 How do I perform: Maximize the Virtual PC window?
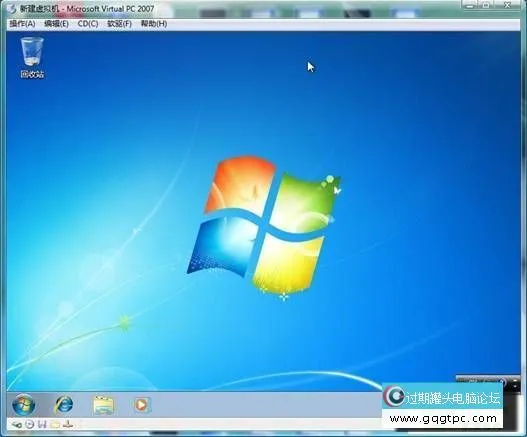point(486,5)
